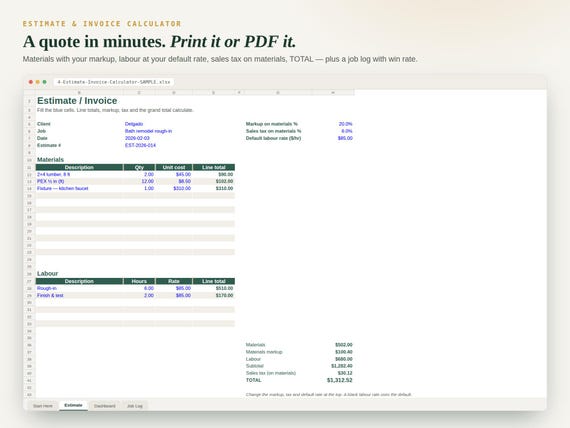Click the 'Rate' column header
This screenshot has width=570, height=428.
tap(174, 281)
